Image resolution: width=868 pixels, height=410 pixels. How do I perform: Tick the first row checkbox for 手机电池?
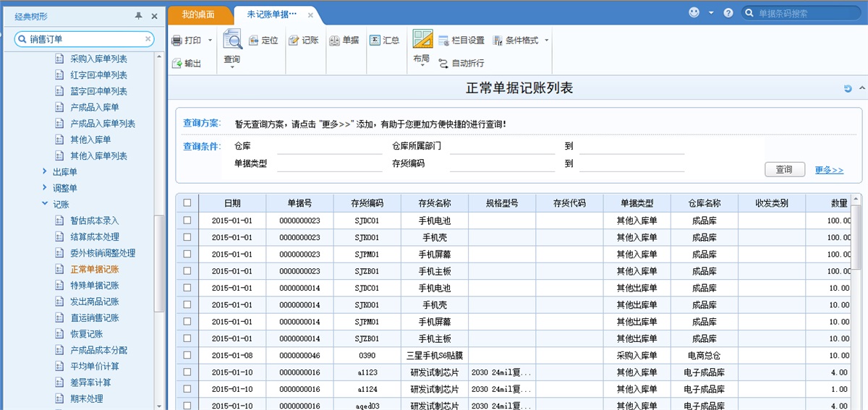tap(187, 221)
